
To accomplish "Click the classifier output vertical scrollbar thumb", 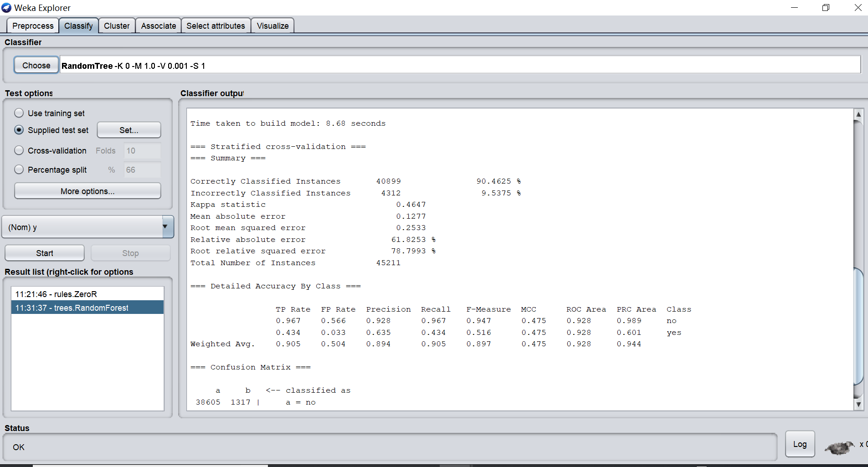I will tap(858, 327).
